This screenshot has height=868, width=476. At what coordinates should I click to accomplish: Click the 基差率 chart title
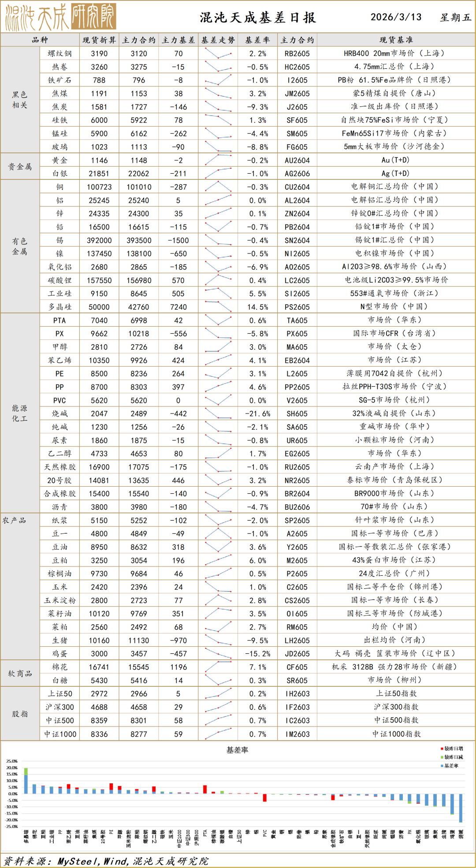237,750
